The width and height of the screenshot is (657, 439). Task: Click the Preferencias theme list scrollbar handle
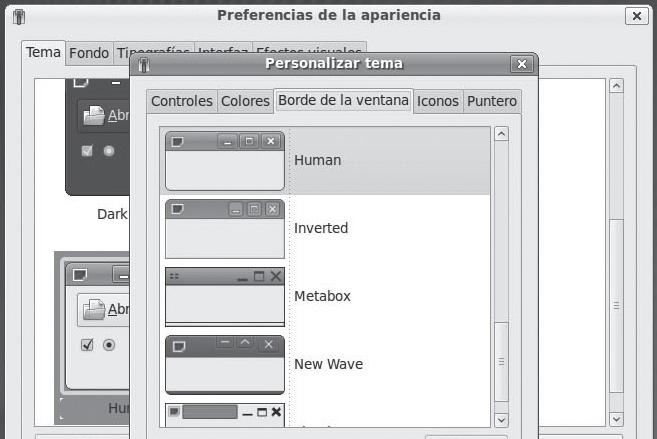[x=616, y=306]
